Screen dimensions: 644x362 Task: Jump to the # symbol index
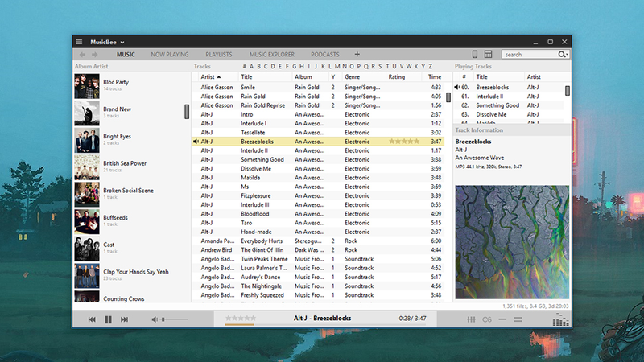(245, 67)
